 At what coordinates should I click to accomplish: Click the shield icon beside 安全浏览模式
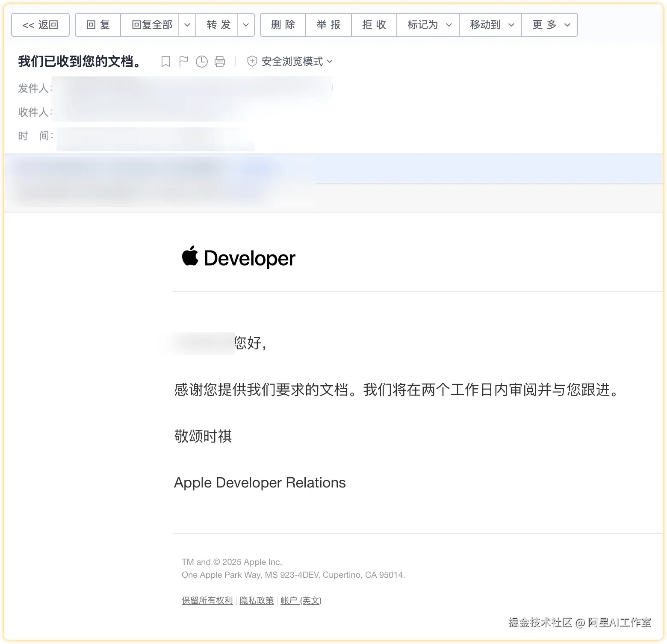(x=252, y=61)
